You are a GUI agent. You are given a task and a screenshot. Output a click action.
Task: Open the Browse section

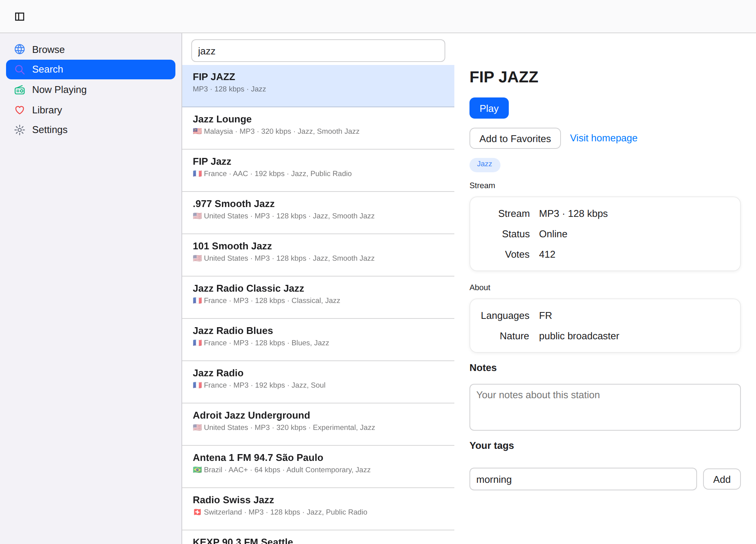coord(91,49)
